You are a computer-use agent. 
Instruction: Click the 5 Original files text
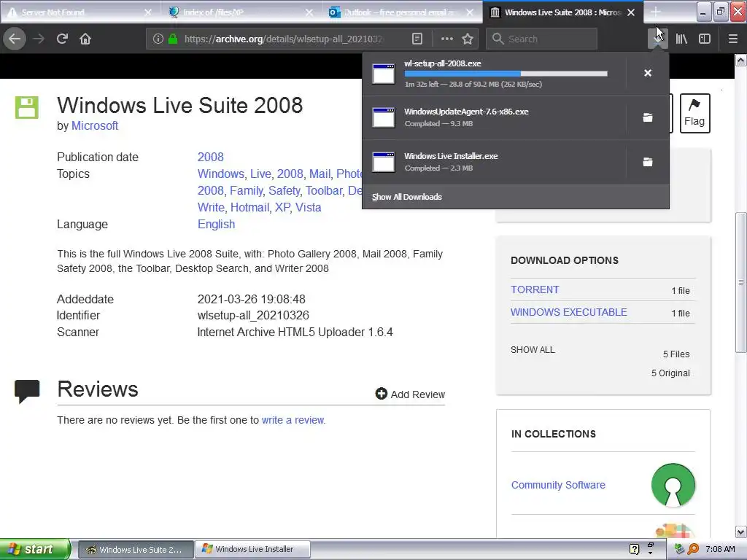pos(671,373)
